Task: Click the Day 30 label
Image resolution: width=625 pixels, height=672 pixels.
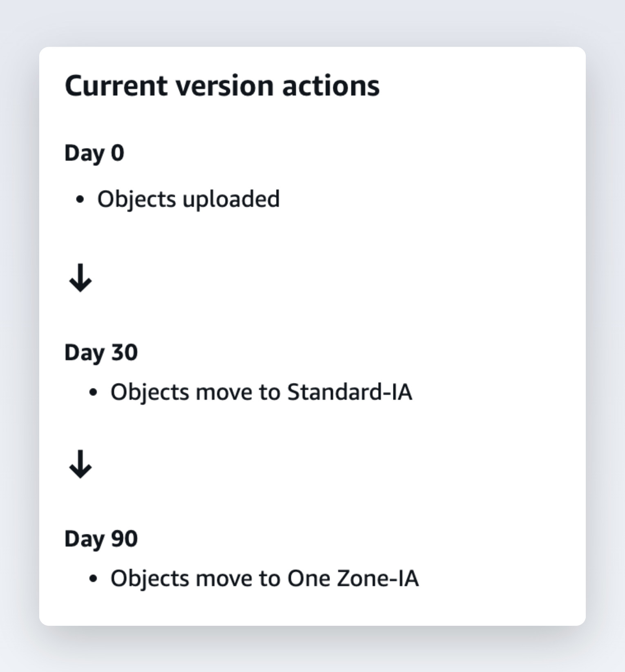Action: [101, 353]
